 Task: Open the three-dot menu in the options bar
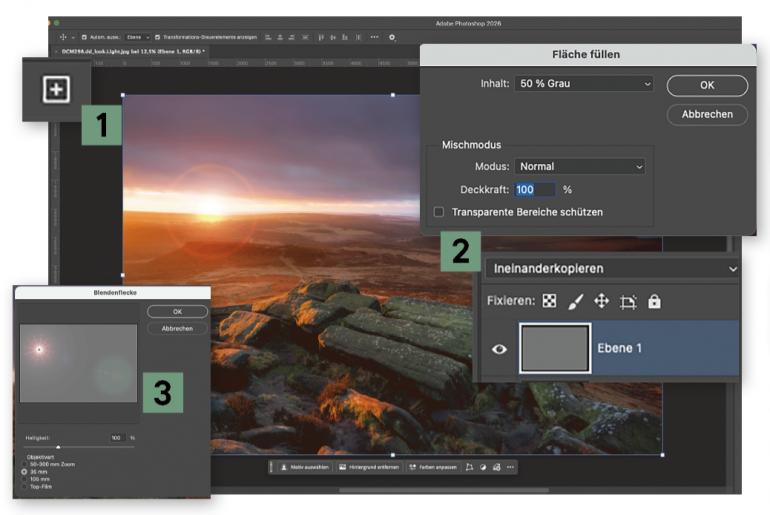(375, 37)
